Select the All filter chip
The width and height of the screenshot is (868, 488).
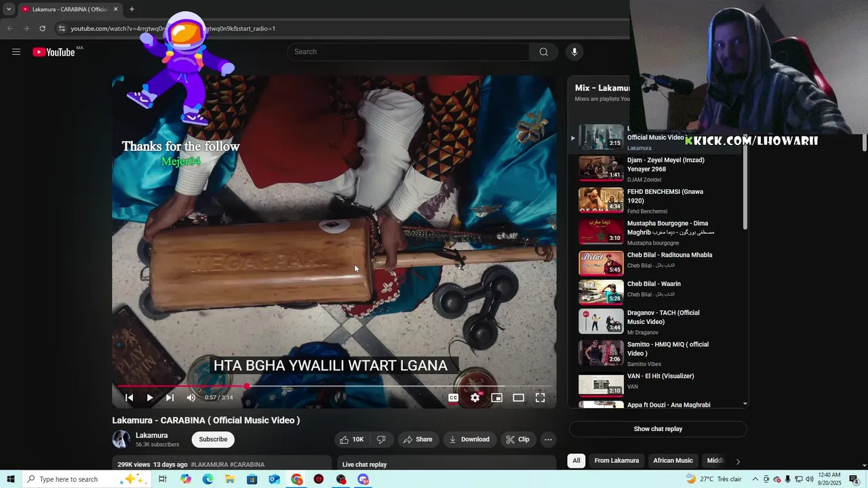click(x=576, y=461)
